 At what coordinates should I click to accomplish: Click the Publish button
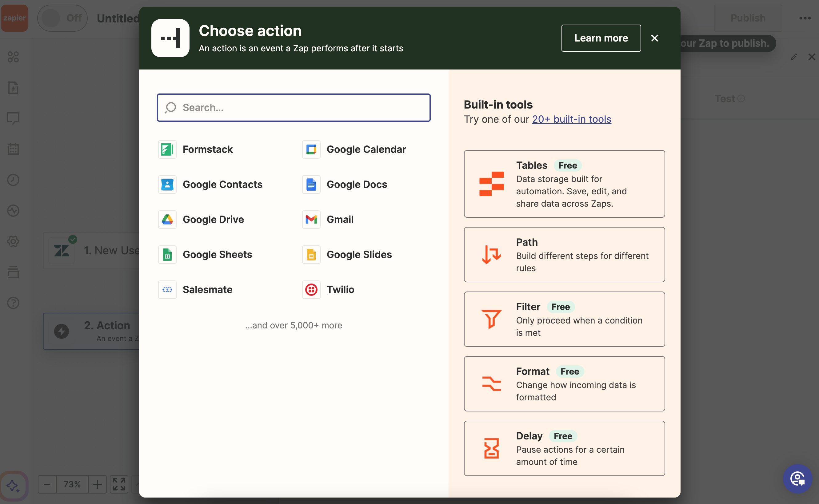(x=748, y=18)
